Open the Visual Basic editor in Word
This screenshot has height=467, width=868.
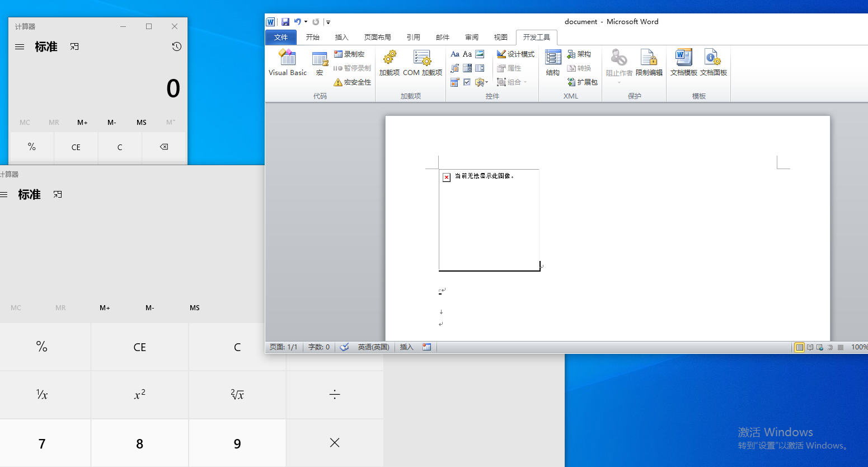288,63
